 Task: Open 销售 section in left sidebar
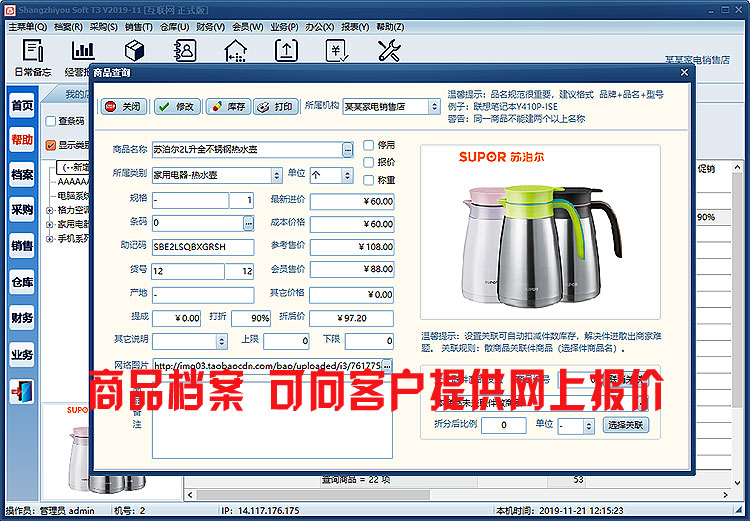[x=22, y=246]
